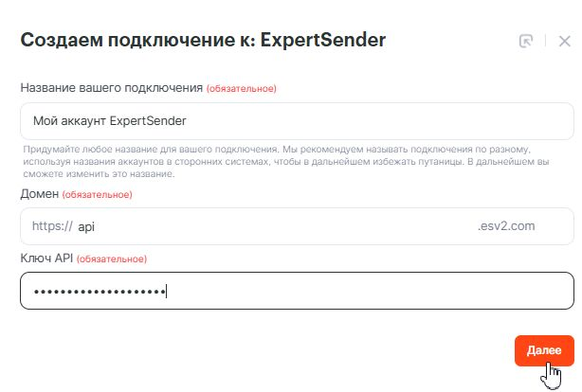Click the red "обязательное" marker beside Ключ API

coord(111,259)
